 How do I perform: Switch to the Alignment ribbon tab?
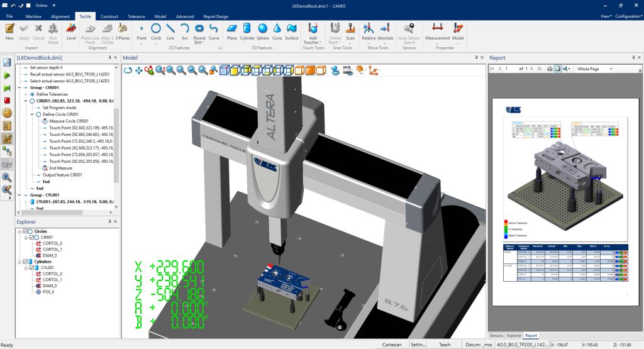coord(60,16)
